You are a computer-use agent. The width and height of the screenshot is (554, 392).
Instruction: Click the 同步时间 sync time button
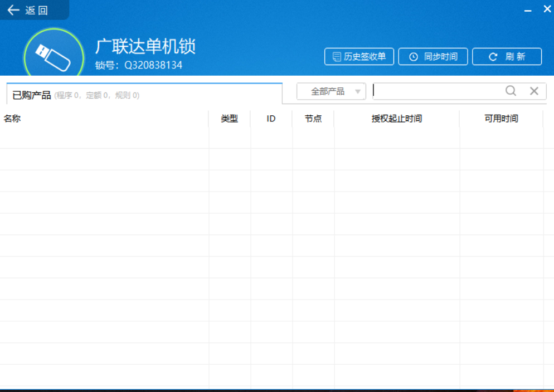433,56
